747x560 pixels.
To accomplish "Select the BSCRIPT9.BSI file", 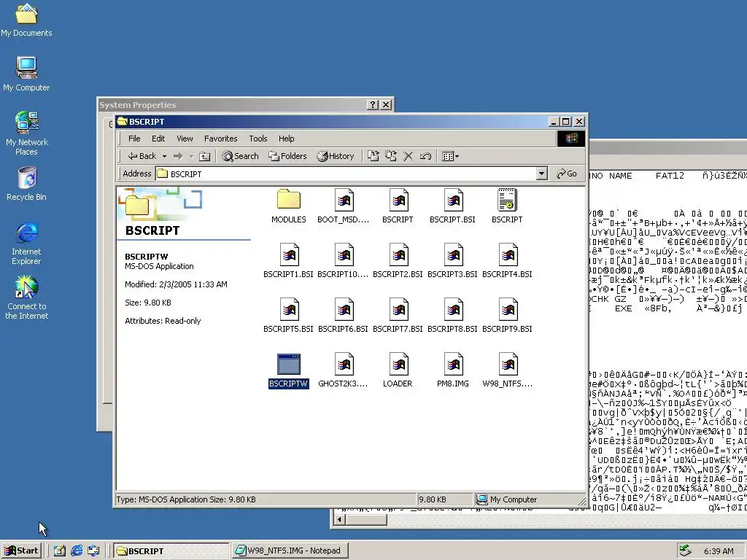I will (x=508, y=315).
